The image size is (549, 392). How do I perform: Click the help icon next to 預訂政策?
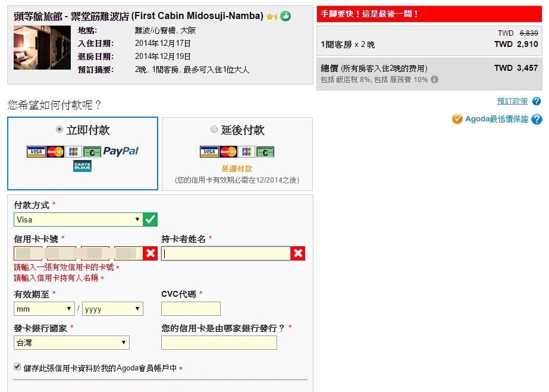537,102
